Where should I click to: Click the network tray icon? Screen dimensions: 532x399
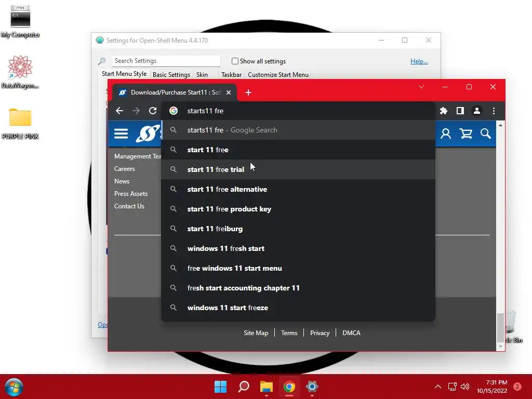(x=452, y=387)
